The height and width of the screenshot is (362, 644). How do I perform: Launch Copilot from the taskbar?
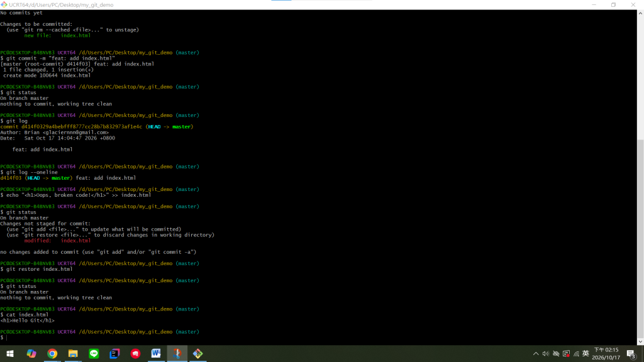(x=31, y=353)
